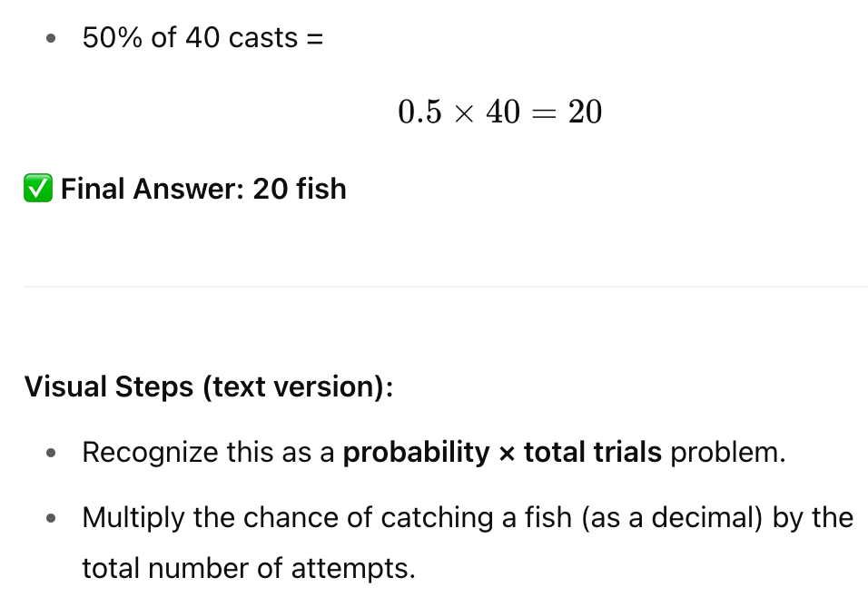Click the equals sign in the centered equation
The width and height of the screenshot is (868, 597).
545,113
